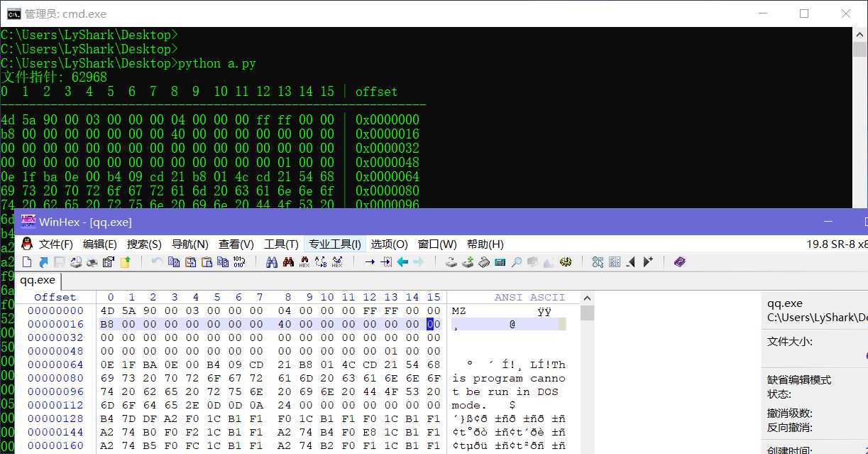The width and height of the screenshot is (868, 454).
Task: Open the 编辑(E) menu
Action: pyautogui.click(x=100, y=244)
